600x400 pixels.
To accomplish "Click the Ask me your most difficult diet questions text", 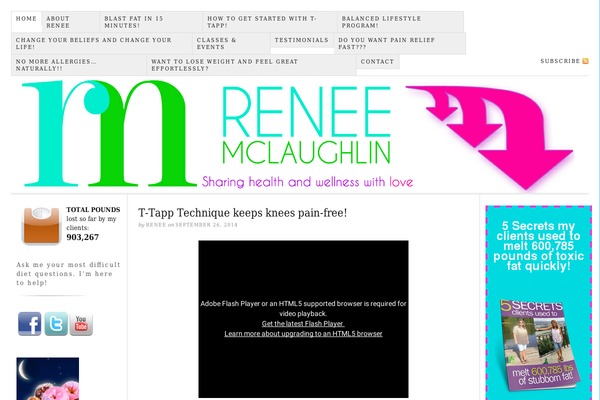I will pyautogui.click(x=68, y=274).
